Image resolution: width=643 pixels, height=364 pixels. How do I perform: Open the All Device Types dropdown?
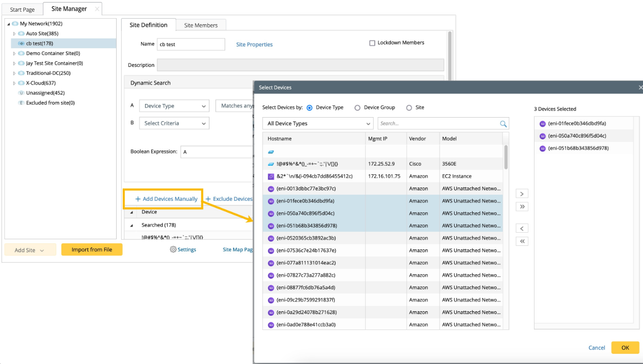click(318, 124)
